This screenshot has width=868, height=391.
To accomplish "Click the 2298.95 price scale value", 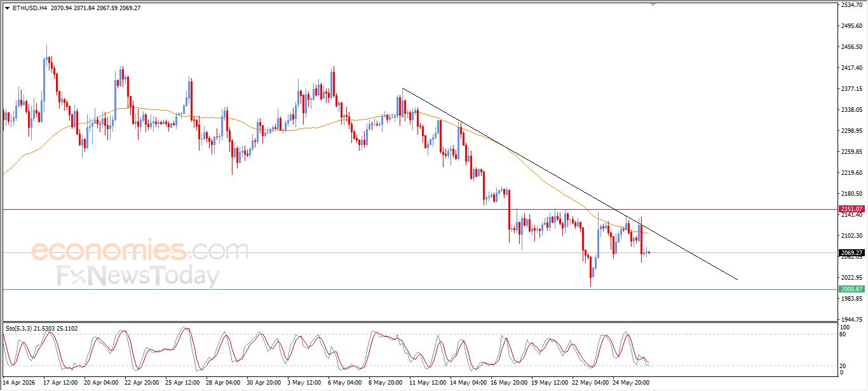I will (x=851, y=131).
